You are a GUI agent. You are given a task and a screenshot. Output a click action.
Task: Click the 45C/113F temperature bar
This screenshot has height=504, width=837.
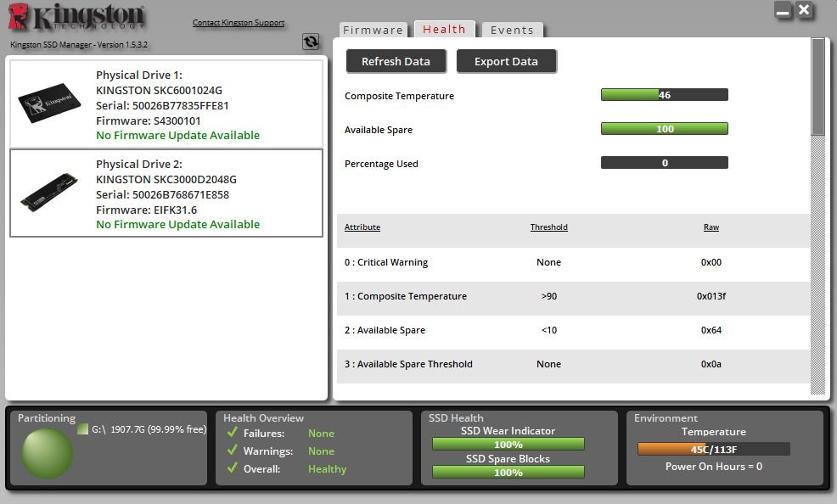click(x=714, y=449)
